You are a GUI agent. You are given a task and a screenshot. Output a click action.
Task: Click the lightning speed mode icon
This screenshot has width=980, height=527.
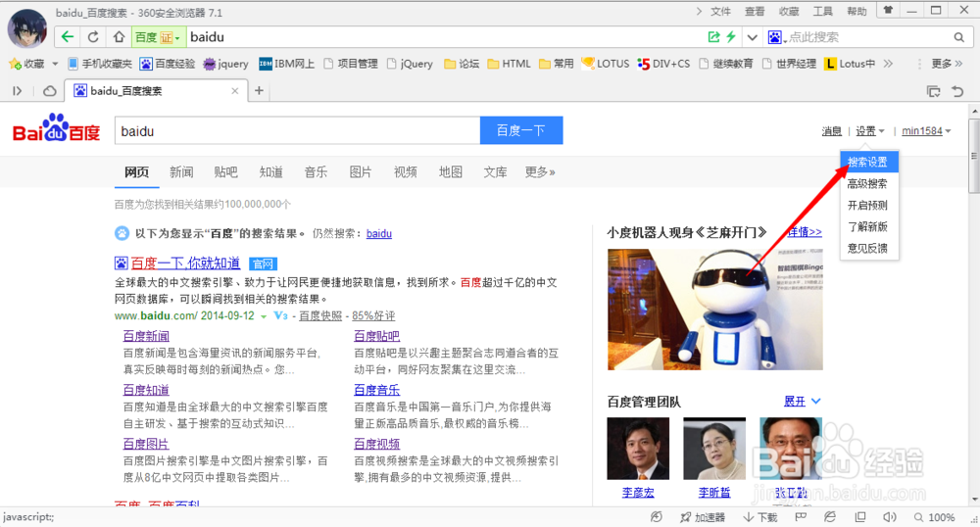[x=730, y=37]
